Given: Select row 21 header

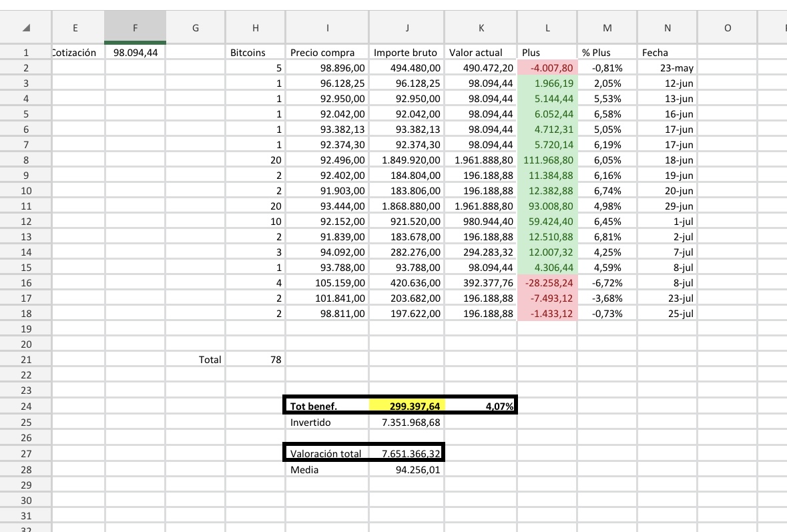Looking at the screenshot, I should coord(26,359).
